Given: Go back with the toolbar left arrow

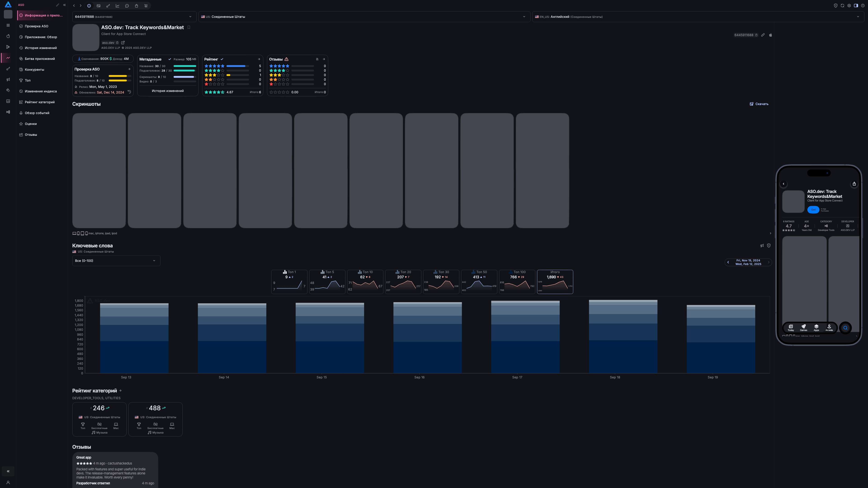Looking at the screenshot, I should (x=74, y=6).
